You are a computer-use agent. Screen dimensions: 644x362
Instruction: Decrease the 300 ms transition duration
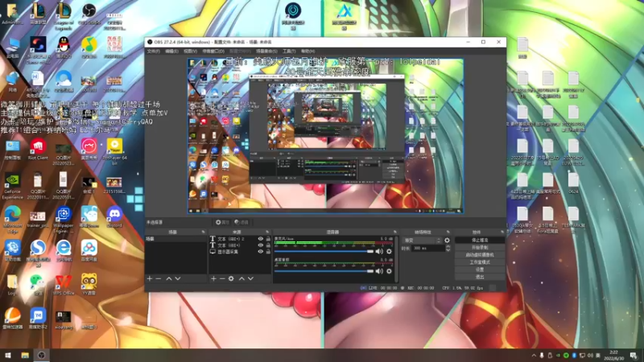pyautogui.click(x=448, y=250)
